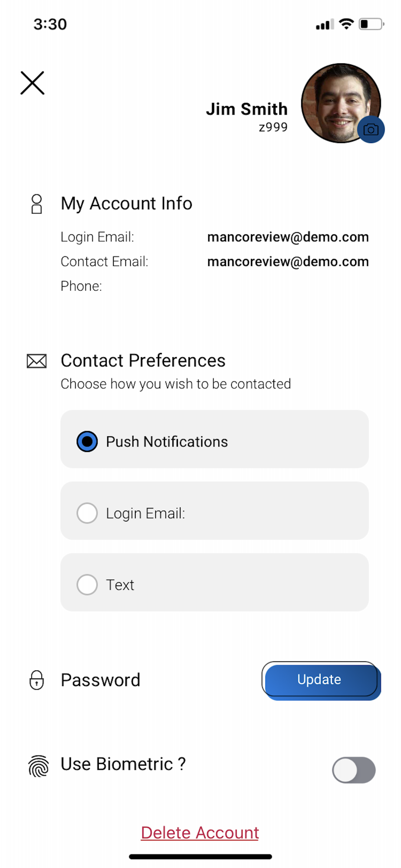Tap the X close icon
401x868 pixels.
pos(33,83)
